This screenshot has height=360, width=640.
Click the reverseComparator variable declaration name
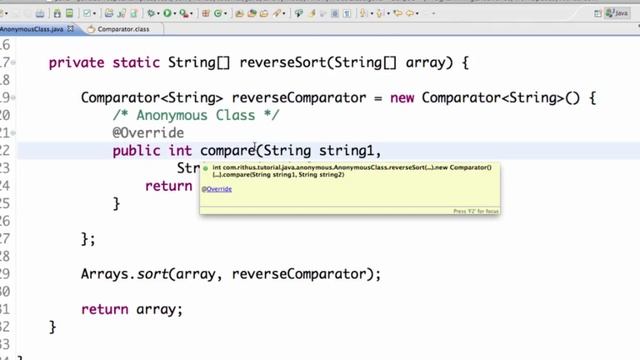pyautogui.click(x=299, y=98)
